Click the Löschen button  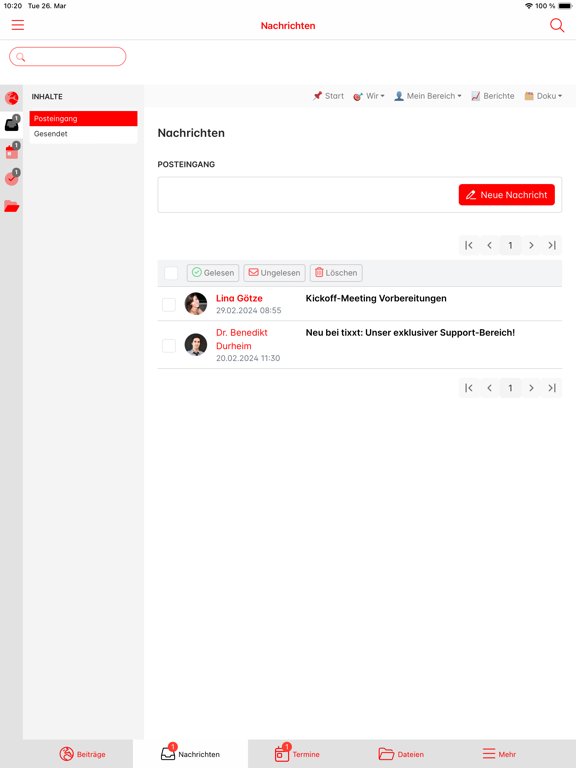point(336,273)
